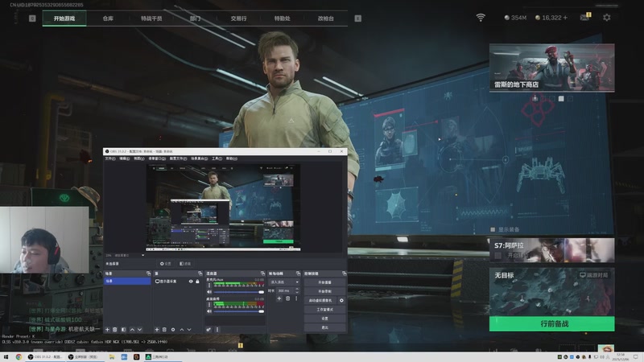
Task: Click 工作室模式 in OBS controls
Action: (324, 310)
